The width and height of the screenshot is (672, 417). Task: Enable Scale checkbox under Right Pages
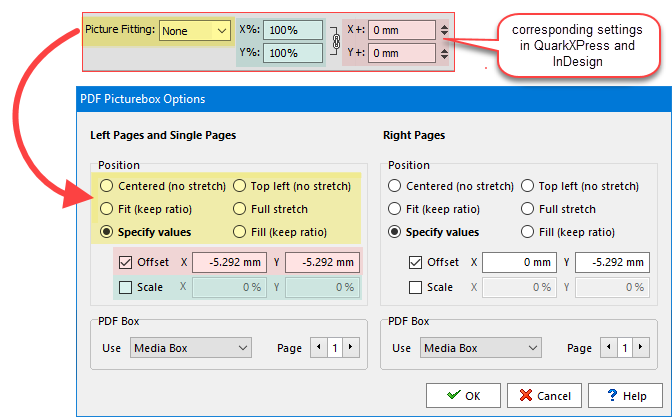point(415,287)
